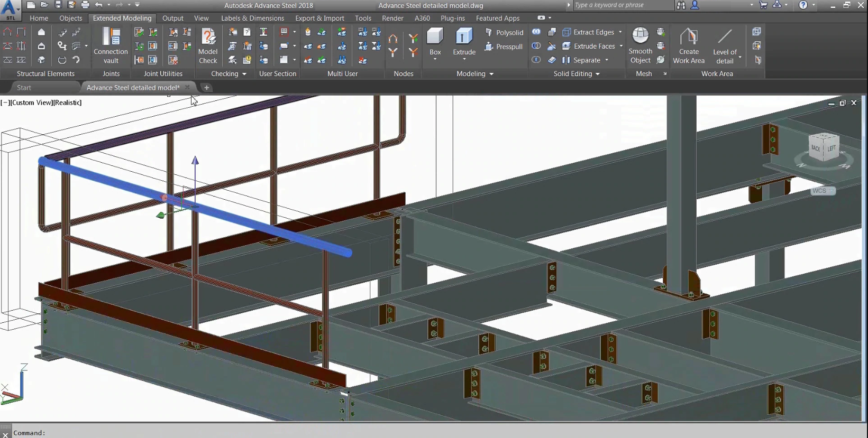The image size is (868, 438).
Task: Switch to the Home ribbon tab
Action: pos(39,18)
